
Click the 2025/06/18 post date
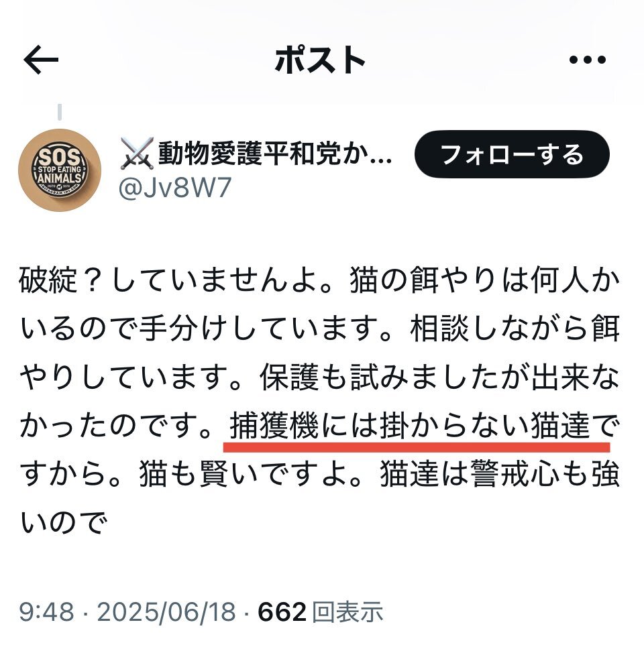[x=166, y=611]
